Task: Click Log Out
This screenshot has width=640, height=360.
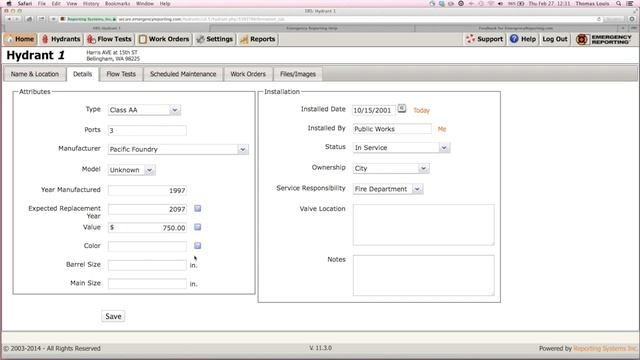Action: [x=555, y=39]
